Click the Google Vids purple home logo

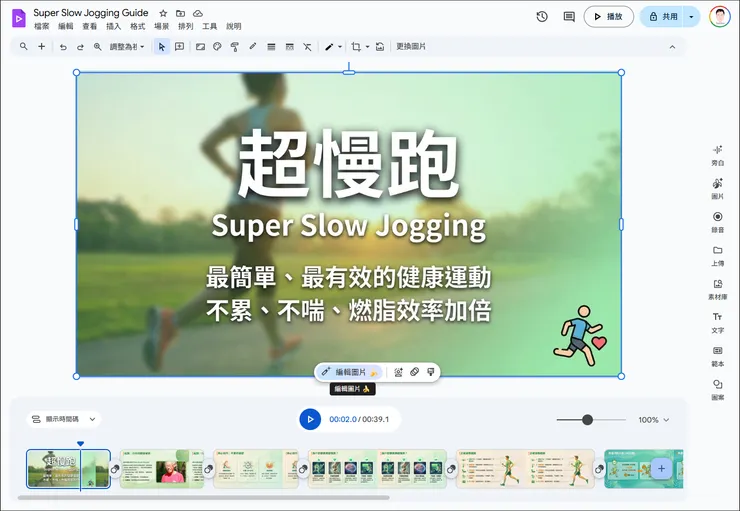point(18,18)
